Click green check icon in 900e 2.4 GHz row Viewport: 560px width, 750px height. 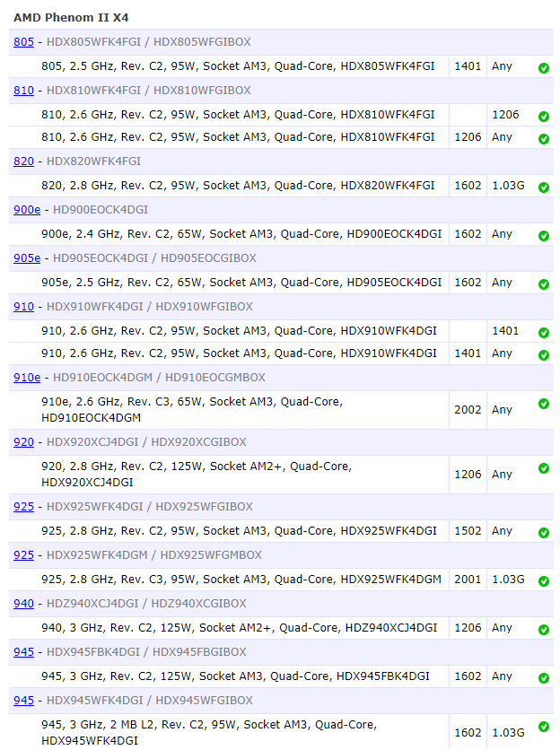point(544,235)
